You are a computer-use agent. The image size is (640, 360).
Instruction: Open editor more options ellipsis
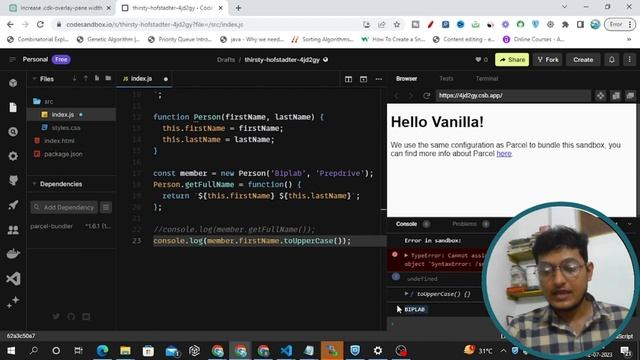click(x=379, y=79)
